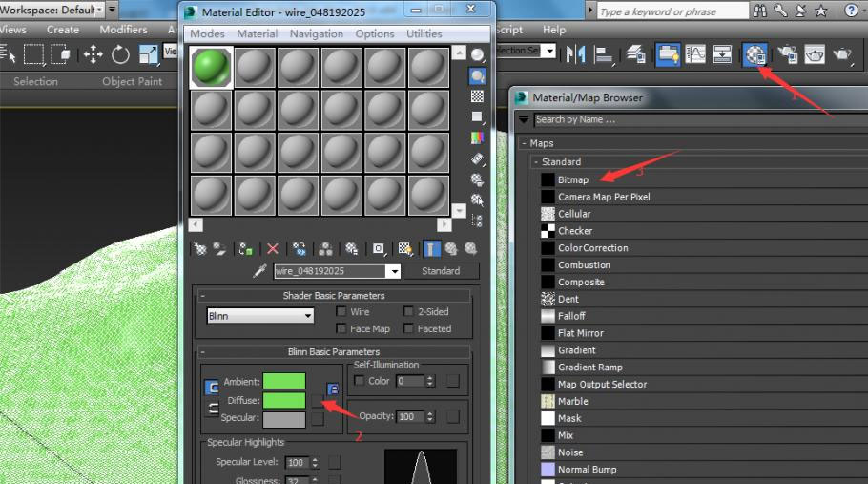868x484 pixels.
Task: Click the Make Preview icon
Action: (477, 158)
